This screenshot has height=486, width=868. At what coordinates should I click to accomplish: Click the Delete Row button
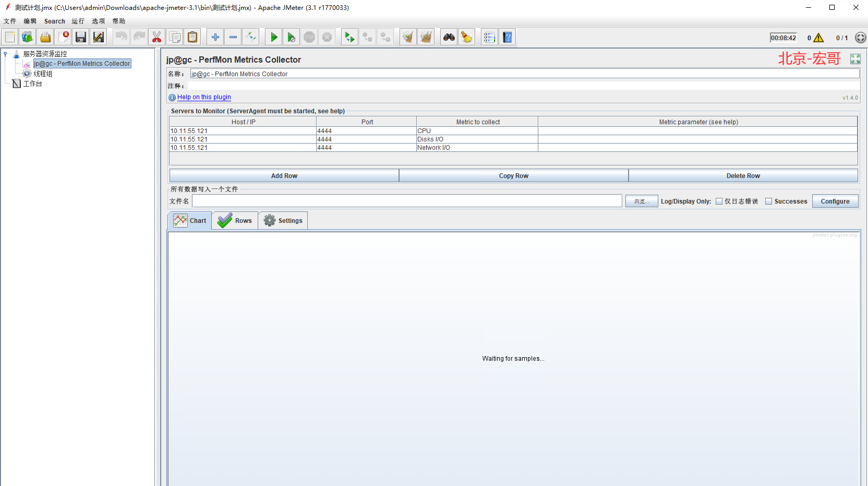pos(743,176)
